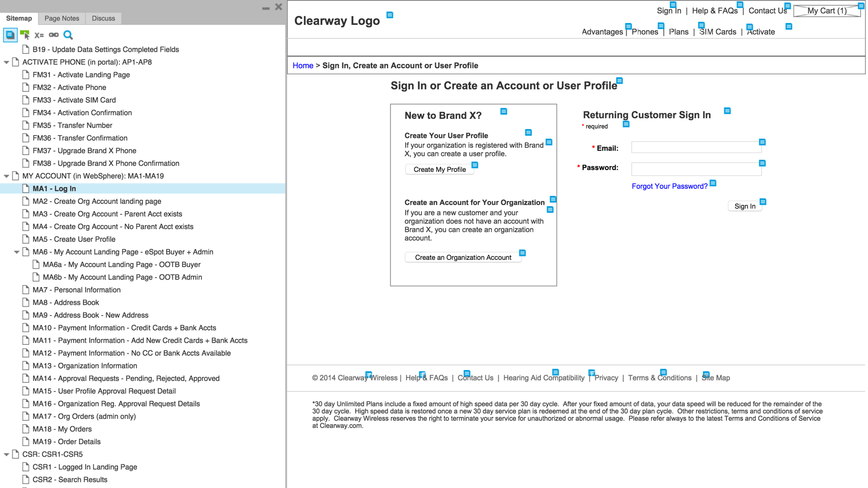Image resolution: width=868 pixels, height=488 pixels.
Task: Click note icon next to Clearway Logo
Action: click(390, 15)
